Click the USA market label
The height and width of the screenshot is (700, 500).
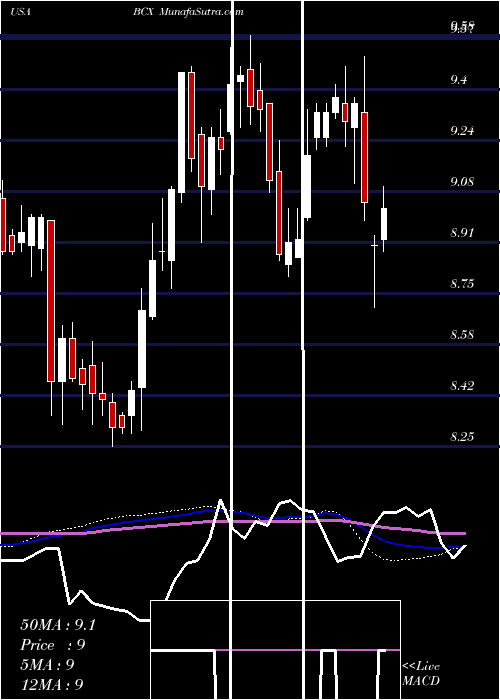[21, 12]
